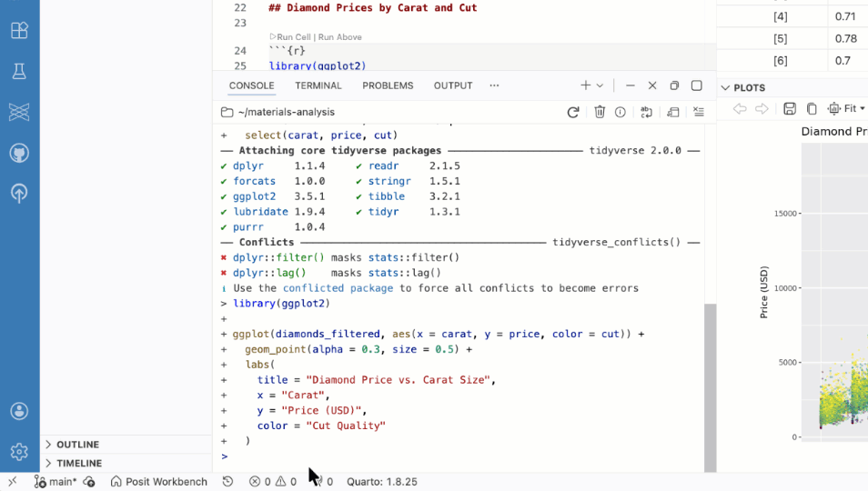Click the Posit Workbench status bar button
The height and width of the screenshot is (491, 868).
point(159,482)
